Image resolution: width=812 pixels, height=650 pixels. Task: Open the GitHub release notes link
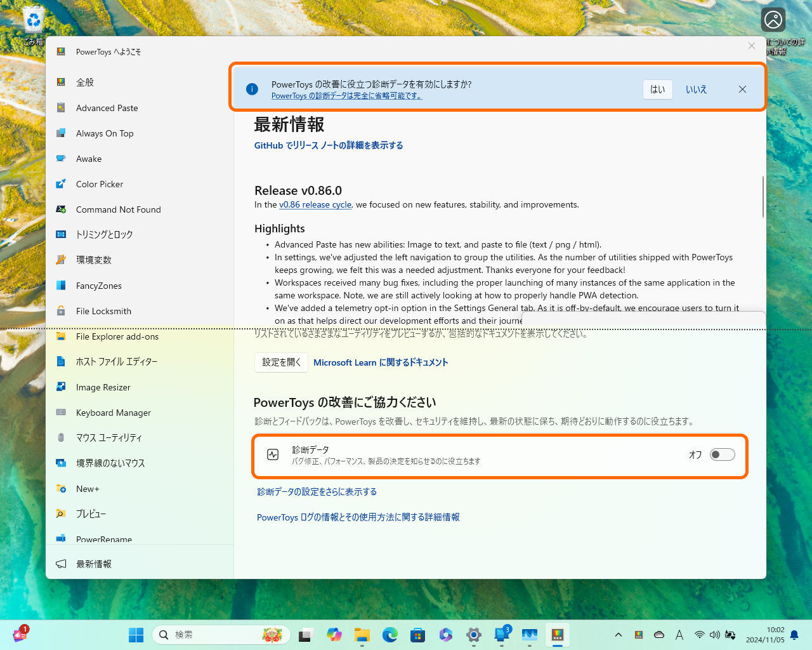point(329,145)
